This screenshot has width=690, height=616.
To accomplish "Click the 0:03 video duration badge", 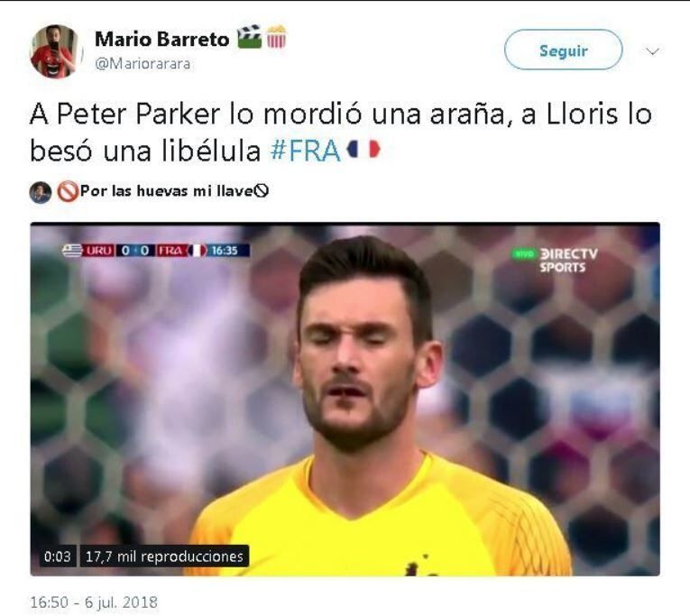I will point(57,556).
